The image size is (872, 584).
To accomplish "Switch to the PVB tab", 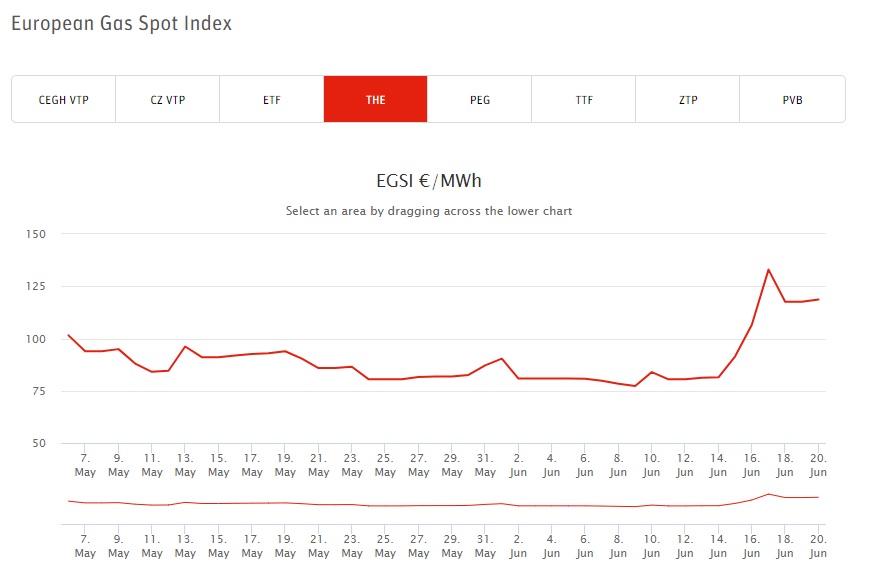I will pyautogui.click(x=792, y=100).
